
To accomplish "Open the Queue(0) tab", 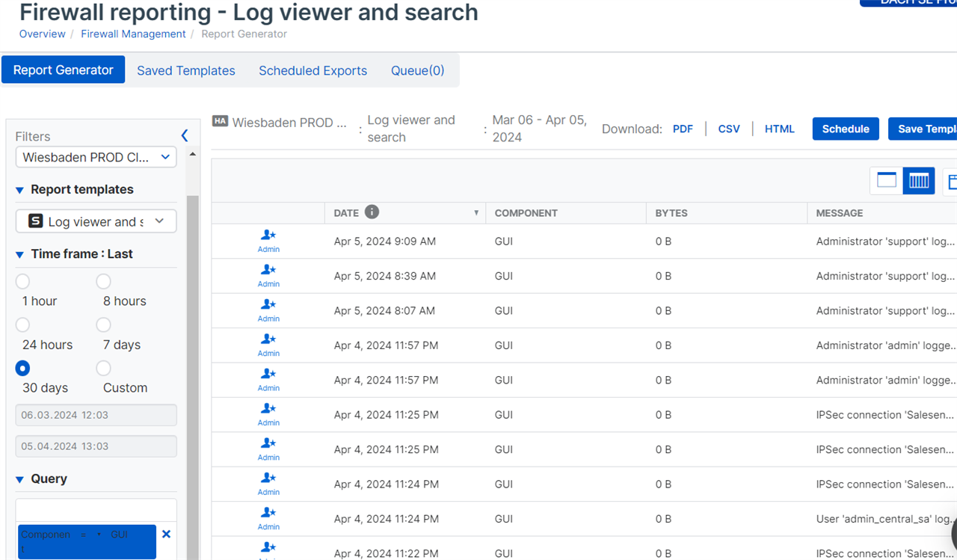I will coord(417,70).
